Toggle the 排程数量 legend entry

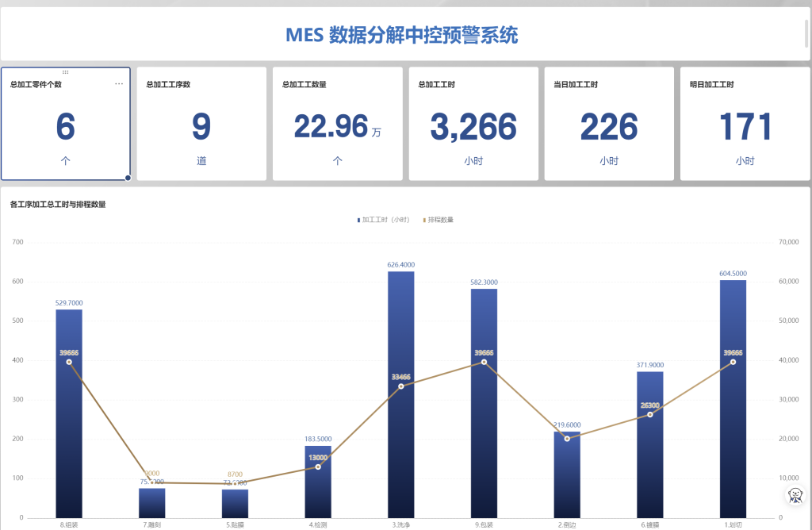[438, 220]
